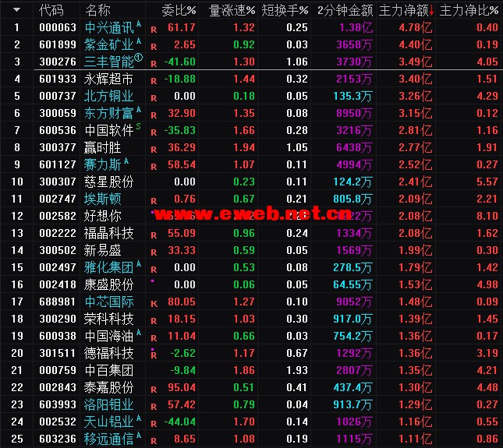503x448 pixels.
Task: Select stock name 天山铝业
Action: [x=109, y=422]
